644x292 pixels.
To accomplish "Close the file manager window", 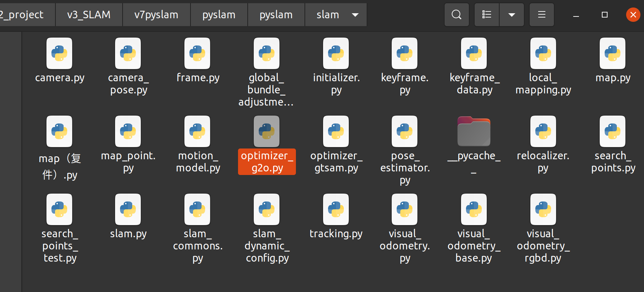I will (633, 15).
